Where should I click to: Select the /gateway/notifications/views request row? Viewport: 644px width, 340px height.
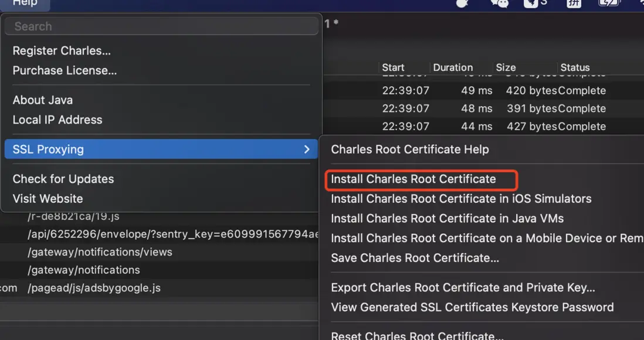click(x=100, y=252)
